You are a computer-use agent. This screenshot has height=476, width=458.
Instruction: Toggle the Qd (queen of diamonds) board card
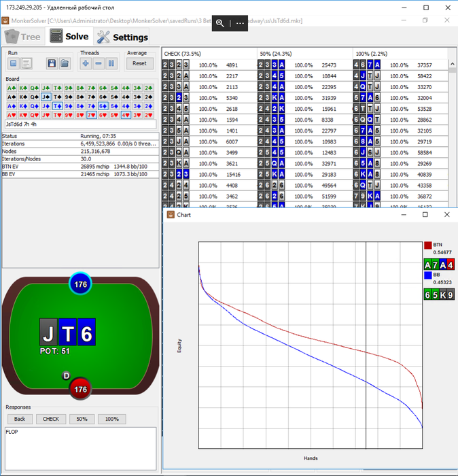click(x=35, y=106)
